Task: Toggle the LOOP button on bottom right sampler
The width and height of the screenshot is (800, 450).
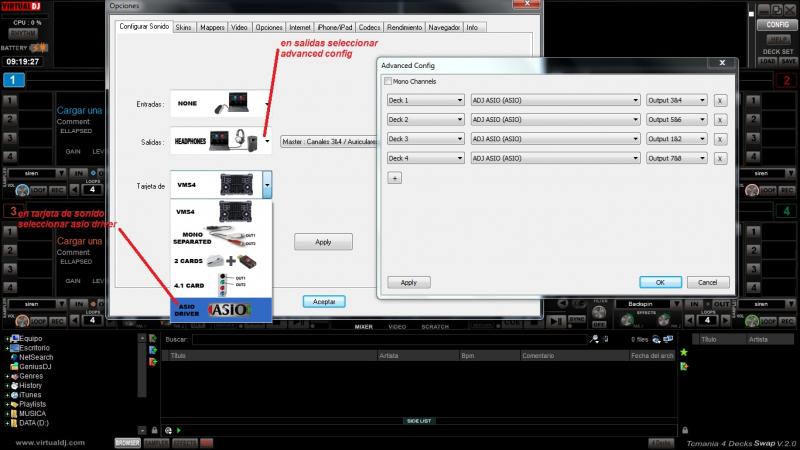Action: pyautogui.click(x=768, y=321)
